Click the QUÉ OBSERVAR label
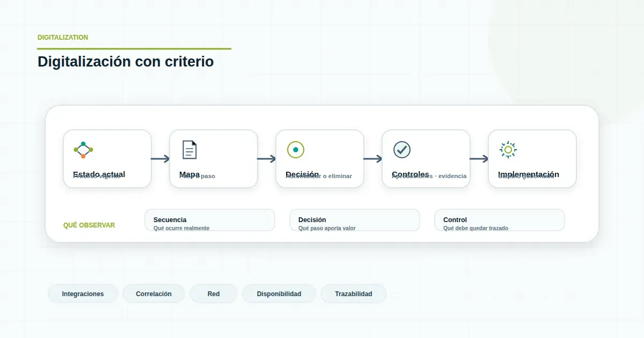The image size is (644, 338). coord(89,225)
